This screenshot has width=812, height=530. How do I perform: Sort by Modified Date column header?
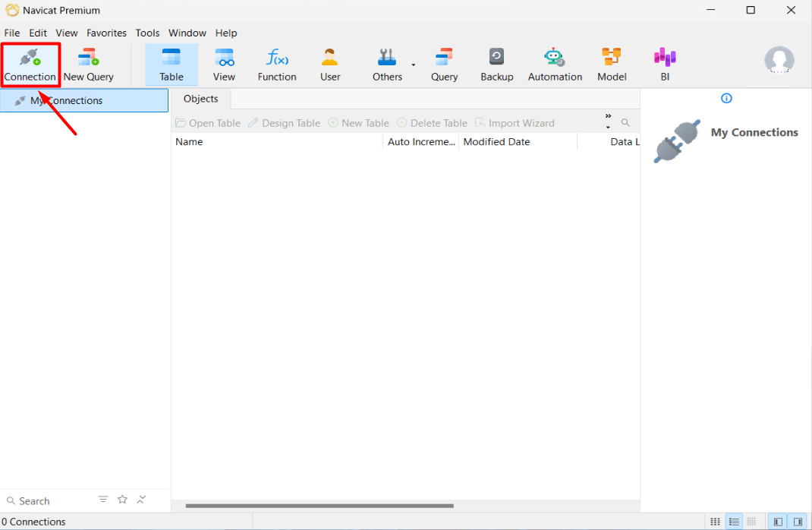(x=518, y=141)
